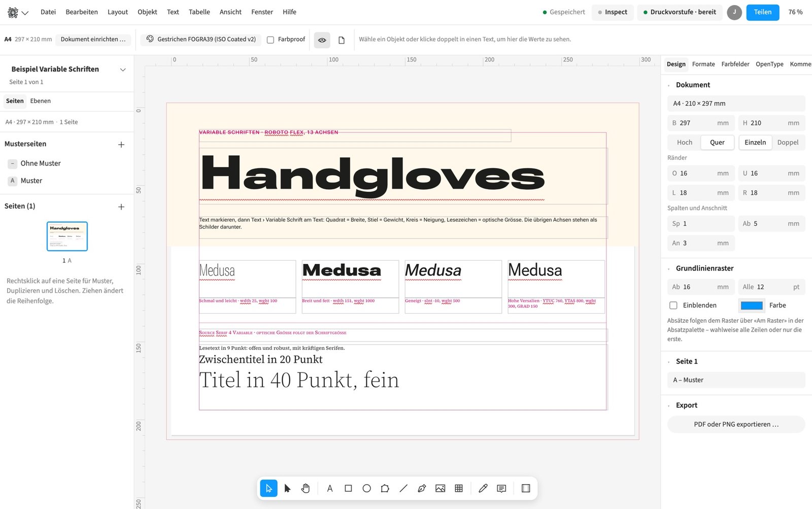
Task: Select Doppel page mode
Action: pos(788,143)
